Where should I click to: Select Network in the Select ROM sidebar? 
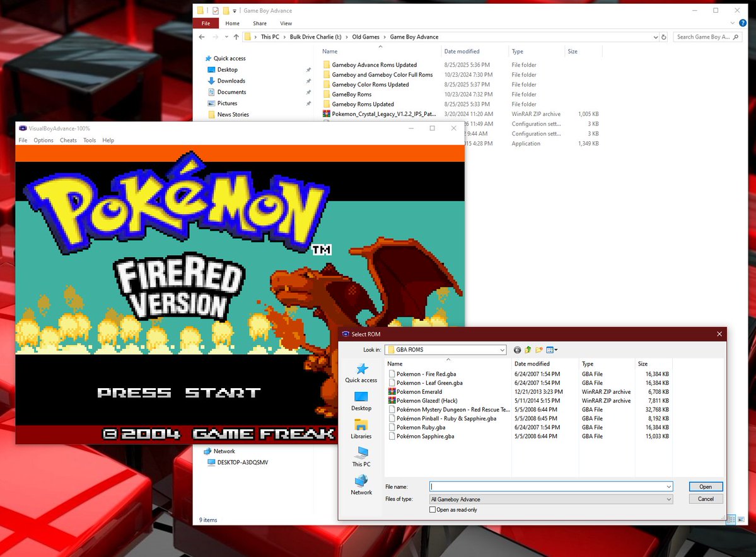tap(361, 482)
